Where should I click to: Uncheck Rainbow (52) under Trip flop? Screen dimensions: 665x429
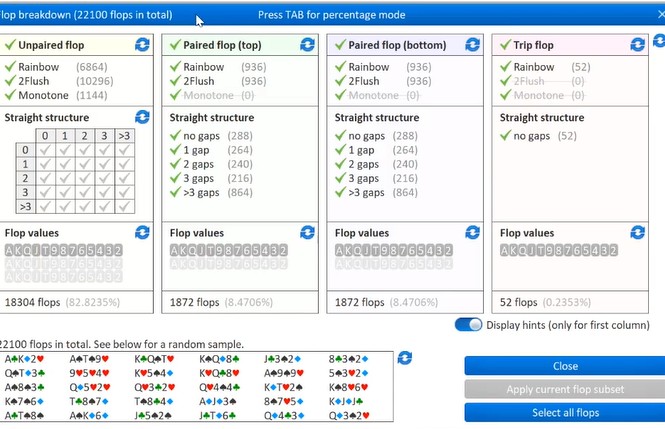(x=505, y=67)
